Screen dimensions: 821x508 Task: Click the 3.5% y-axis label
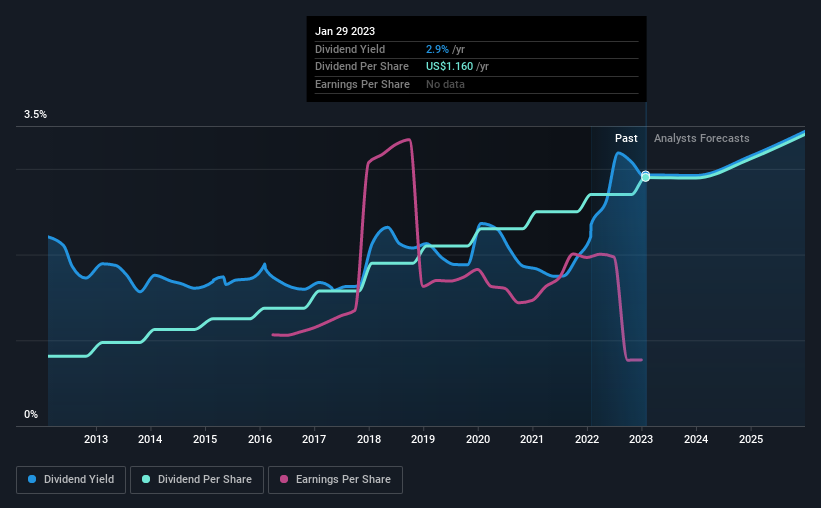click(x=35, y=114)
